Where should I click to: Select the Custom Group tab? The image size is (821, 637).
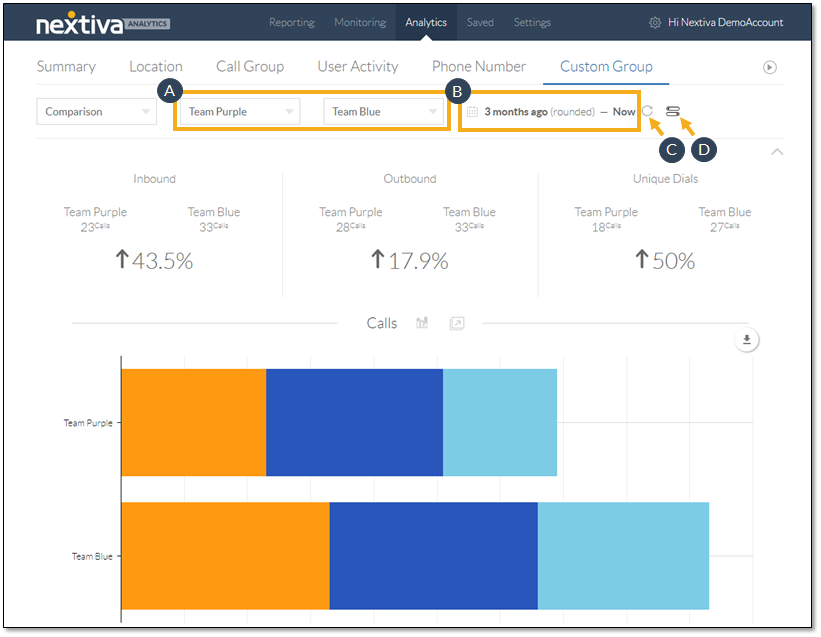coord(606,66)
